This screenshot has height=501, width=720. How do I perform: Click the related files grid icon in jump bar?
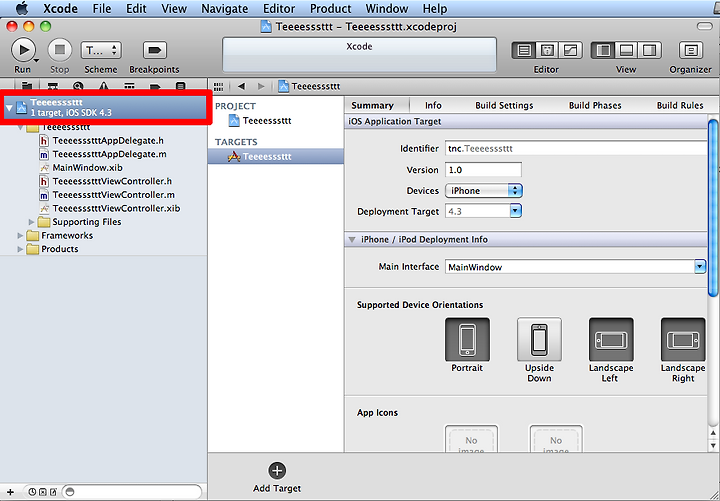pos(219,86)
